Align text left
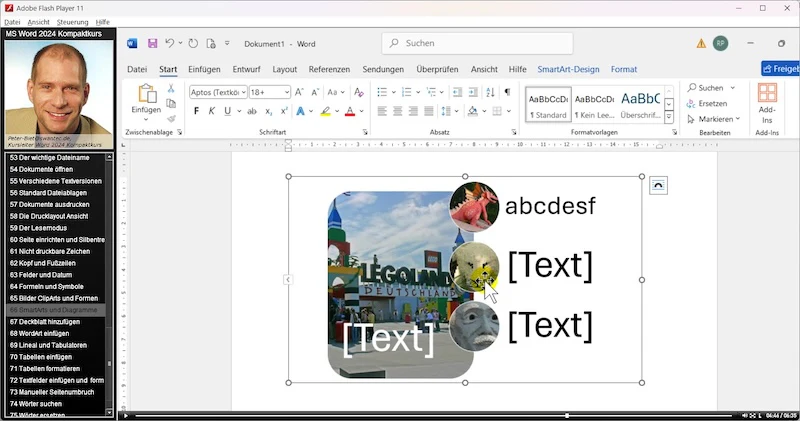 pyautogui.click(x=382, y=111)
